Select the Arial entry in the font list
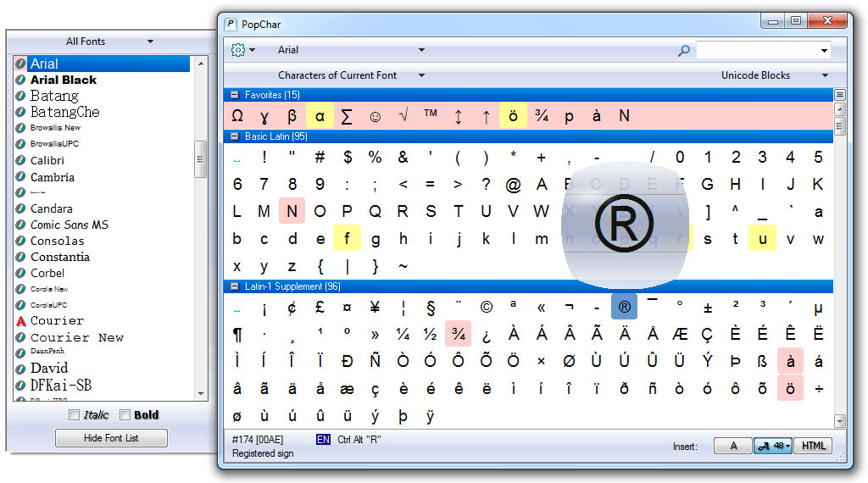The width and height of the screenshot is (868, 483). pyautogui.click(x=109, y=64)
